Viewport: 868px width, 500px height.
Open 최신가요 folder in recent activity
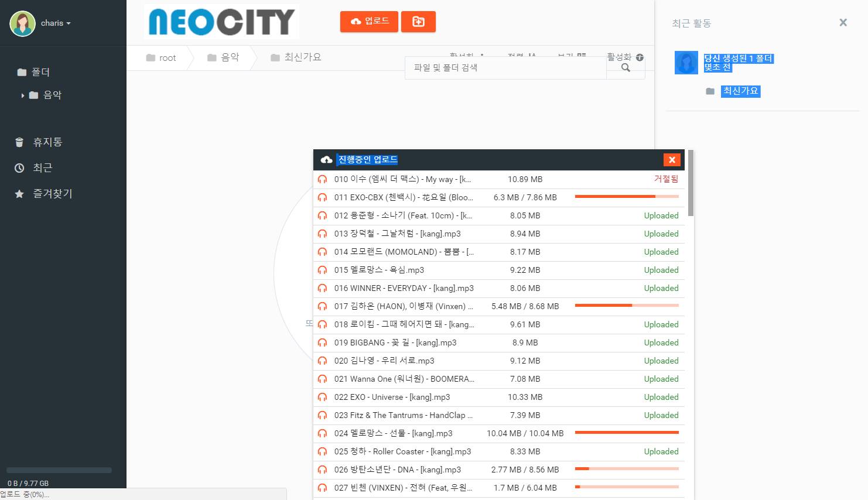pos(740,91)
